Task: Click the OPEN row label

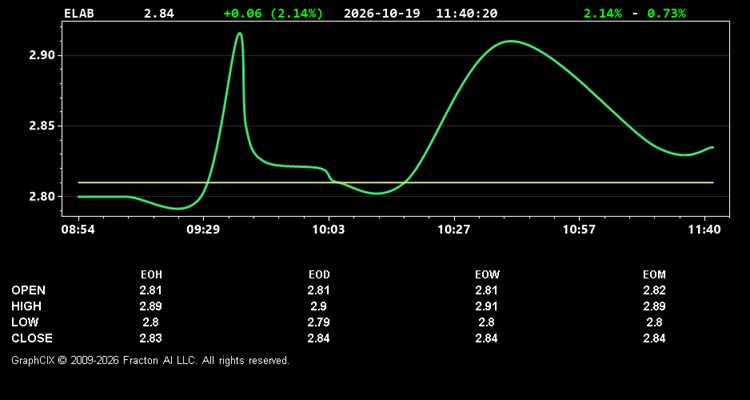Action: click(28, 290)
